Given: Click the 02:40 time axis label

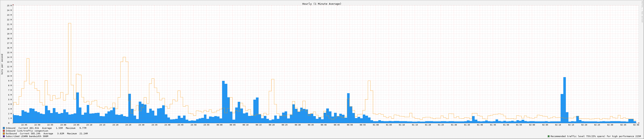Looking at the screenshot, I should pyautogui.click(x=636, y=125).
